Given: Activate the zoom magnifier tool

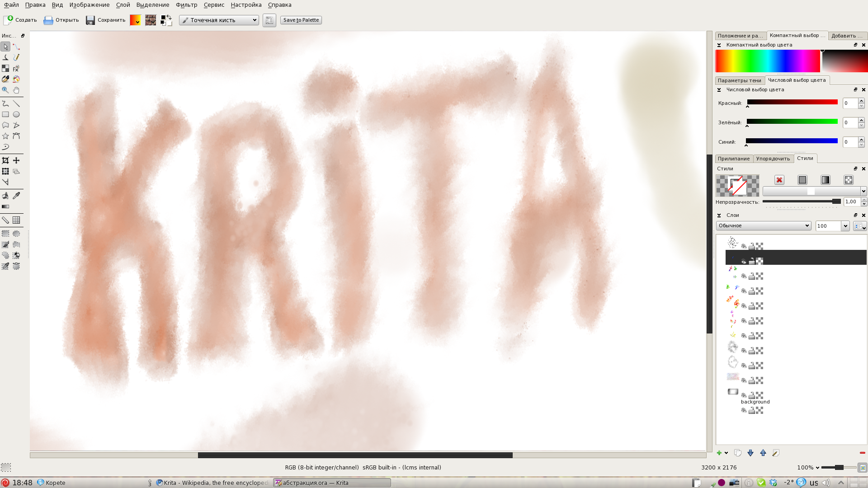Looking at the screenshot, I should (5, 90).
